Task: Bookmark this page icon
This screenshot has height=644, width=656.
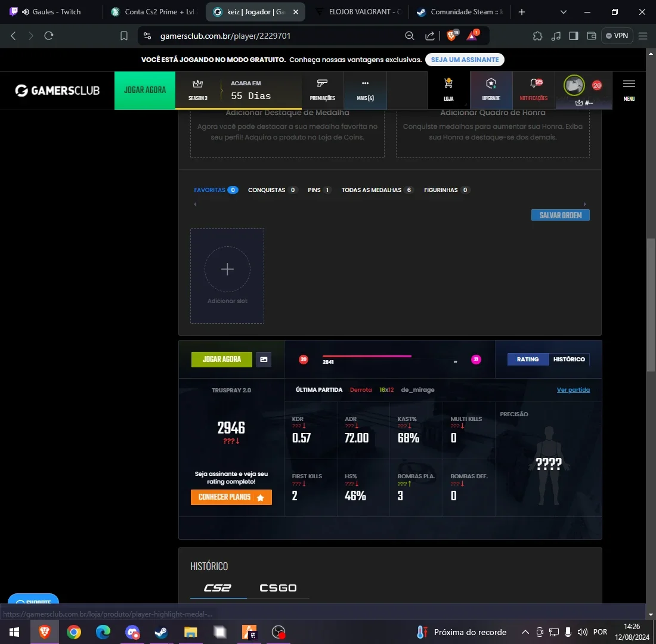Action: pos(124,36)
